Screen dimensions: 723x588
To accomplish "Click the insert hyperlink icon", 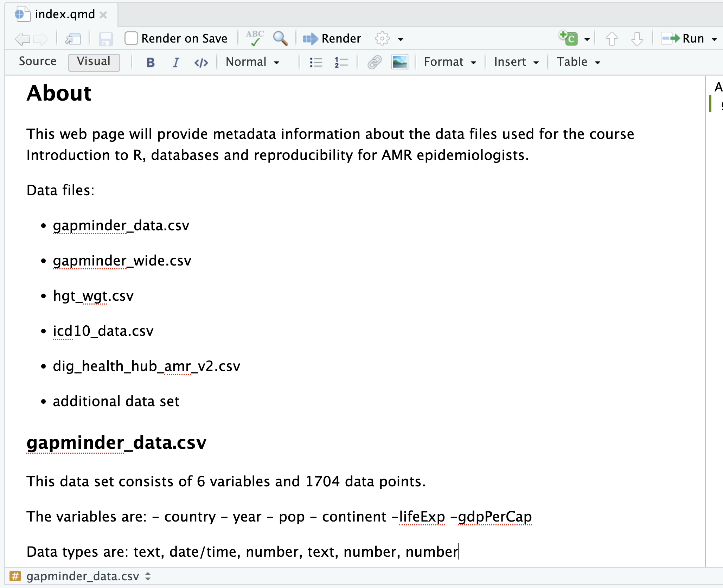I will click(x=373, y=61).
